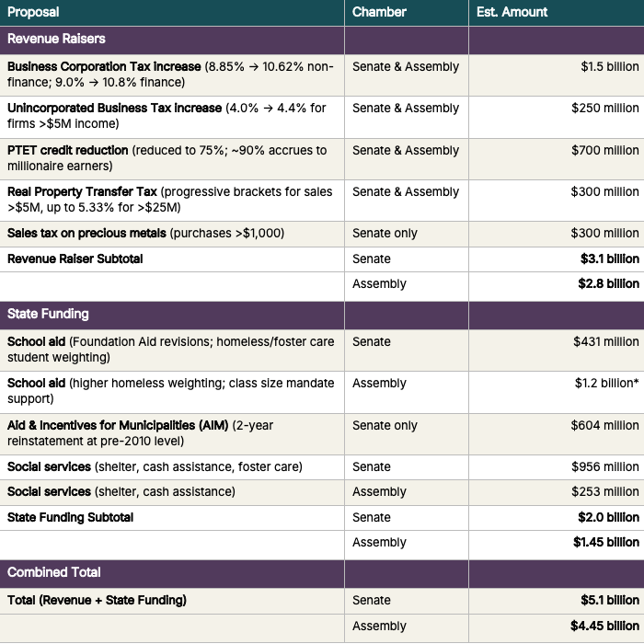Click the $2.8 billion Assembly subtotal

pyautogui.click(x=608, y=284)
